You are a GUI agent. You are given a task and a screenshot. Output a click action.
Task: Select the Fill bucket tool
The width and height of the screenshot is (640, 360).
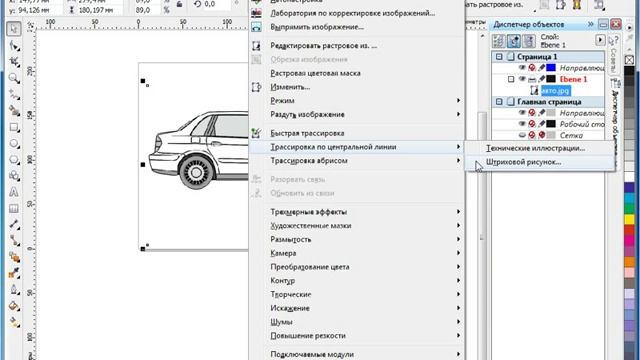(14, 306)
